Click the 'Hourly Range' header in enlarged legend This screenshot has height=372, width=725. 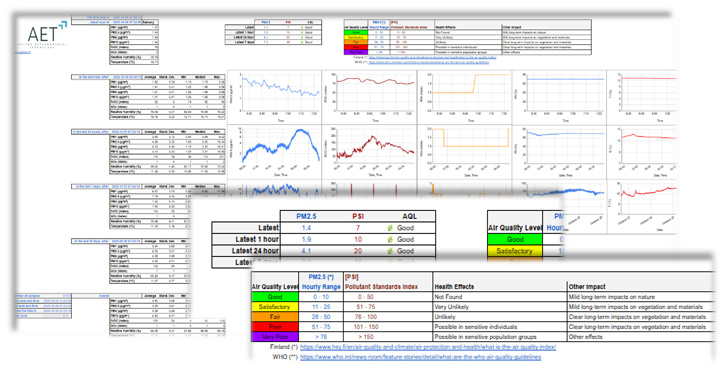click(321, 287)
